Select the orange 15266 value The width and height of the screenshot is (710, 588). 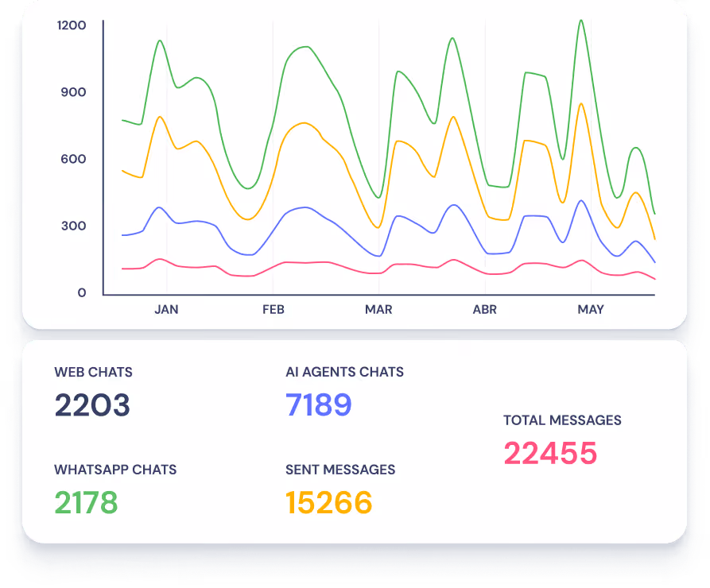[328, 503]
